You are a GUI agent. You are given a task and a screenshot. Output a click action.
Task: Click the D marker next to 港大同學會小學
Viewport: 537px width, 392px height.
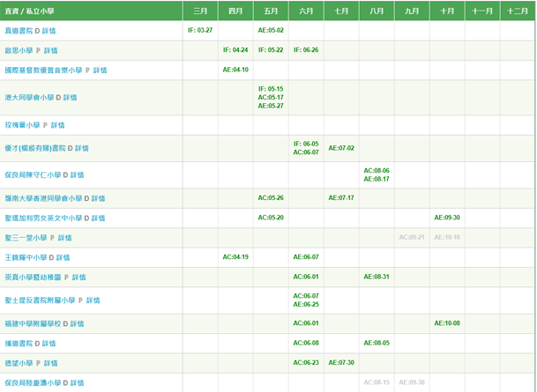(56, 98)
